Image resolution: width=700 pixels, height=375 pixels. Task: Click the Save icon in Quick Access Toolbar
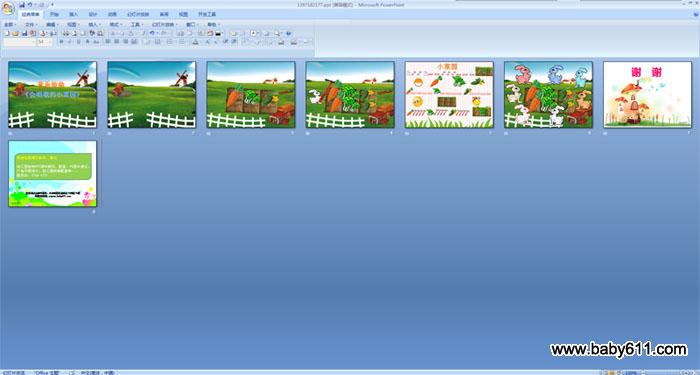22,4
